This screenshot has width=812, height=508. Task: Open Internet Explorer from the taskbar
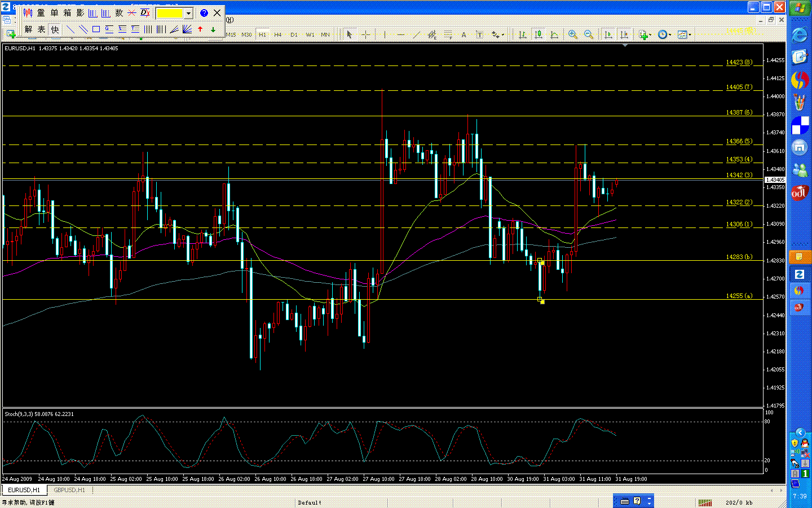pyautogui.click(x=800, y=36)
